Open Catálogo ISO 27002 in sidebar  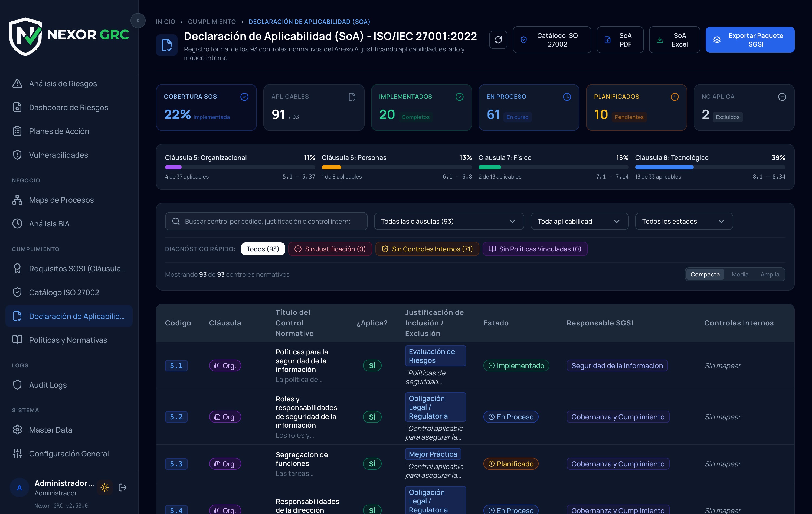[69, 292]
